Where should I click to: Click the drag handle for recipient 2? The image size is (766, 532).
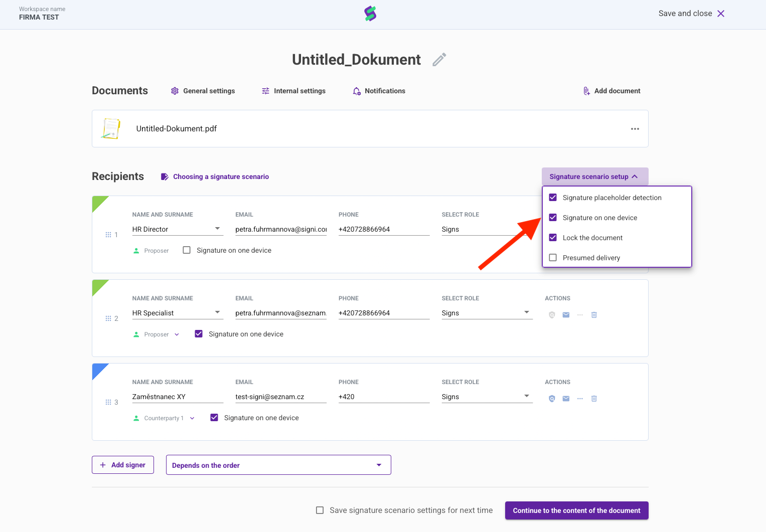click(x=108, y=318)
